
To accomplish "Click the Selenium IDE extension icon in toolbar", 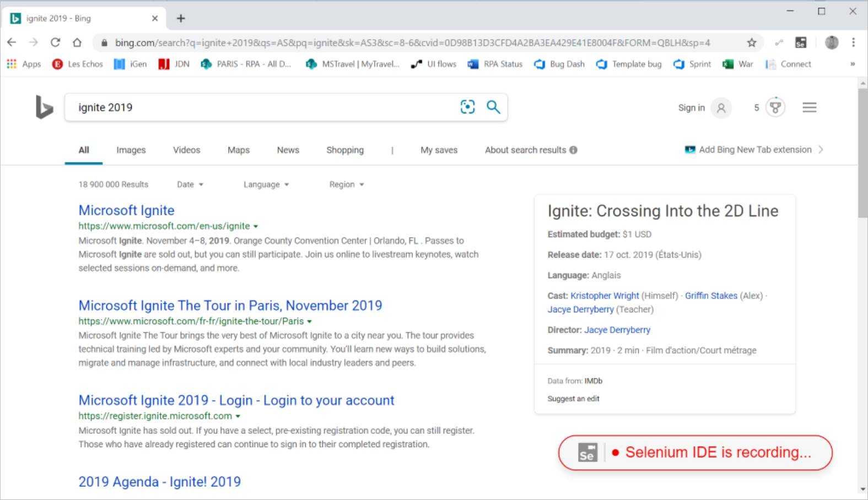I will coord(801,42).
